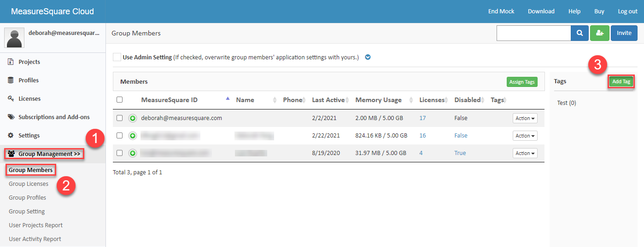This screenshot has width=644, height=247.
Task: Open Profiles in the sidebar
Action: tap(29, 80)
